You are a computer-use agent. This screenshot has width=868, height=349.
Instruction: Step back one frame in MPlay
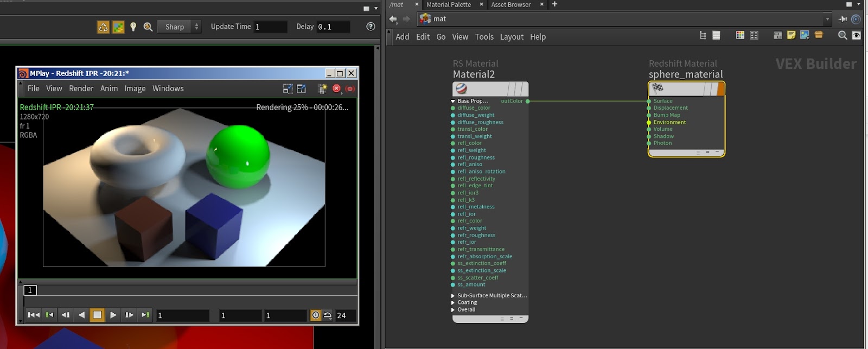(66, 315)
